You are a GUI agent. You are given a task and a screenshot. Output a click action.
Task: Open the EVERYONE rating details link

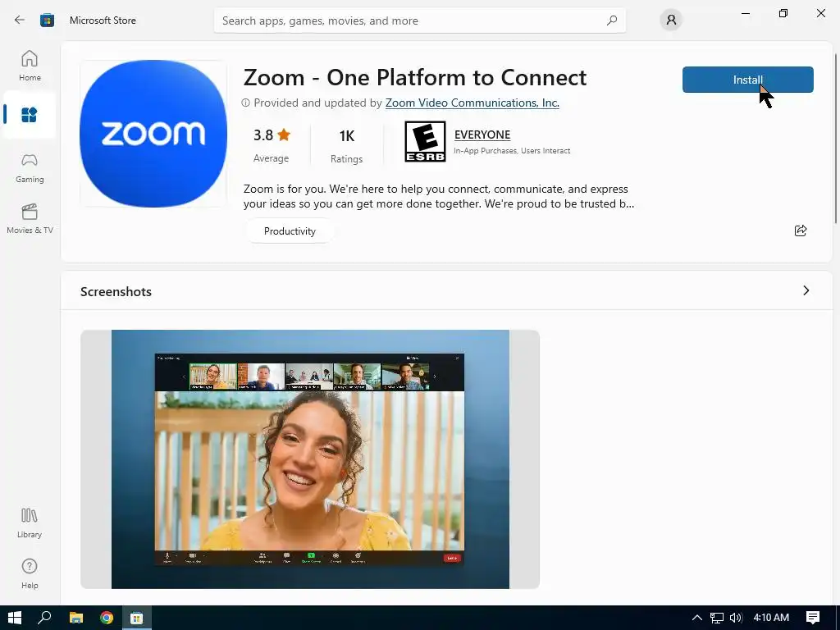482,135
